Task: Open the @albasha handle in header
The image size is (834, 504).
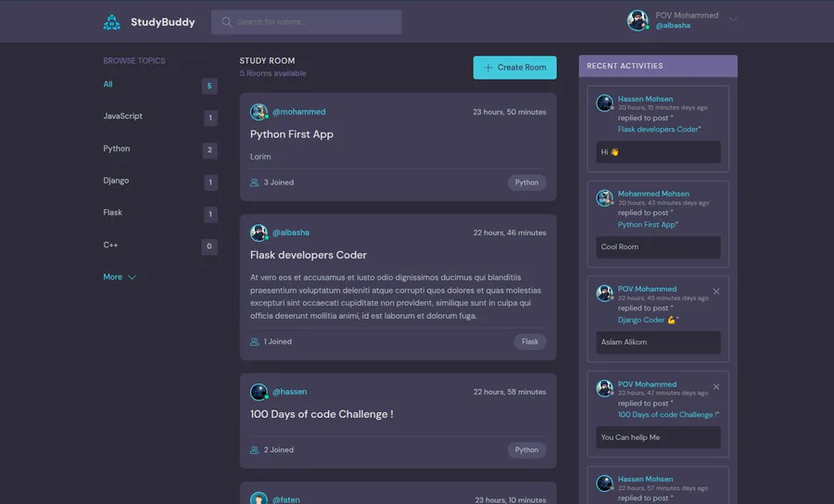Action: click(673, 26)
